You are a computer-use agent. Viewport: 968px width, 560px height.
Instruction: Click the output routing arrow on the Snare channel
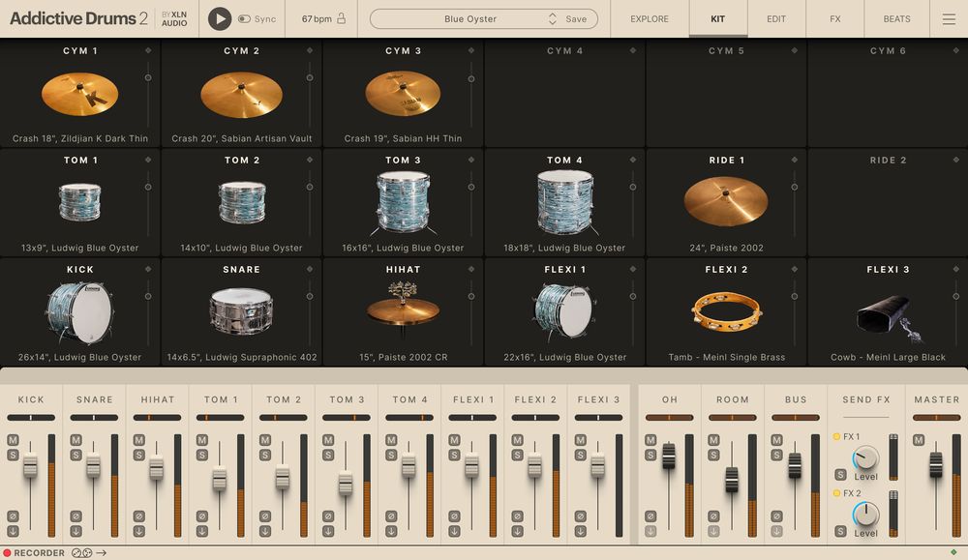coord(76,530)
